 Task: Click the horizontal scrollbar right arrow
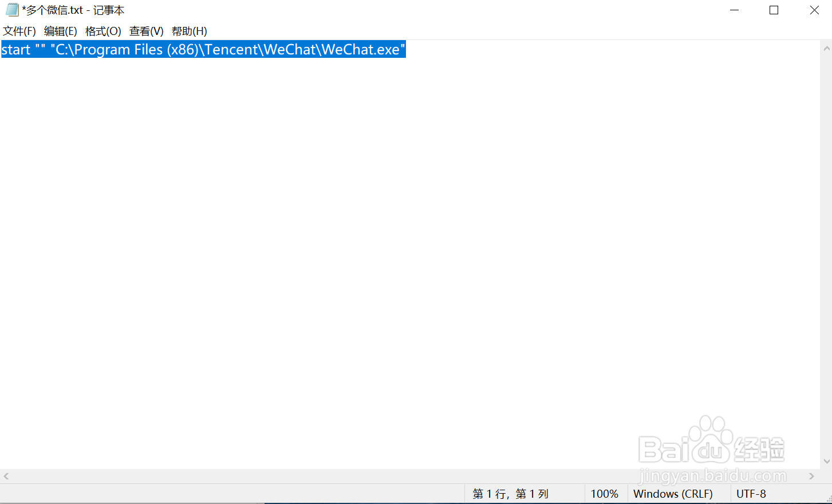(x=811, y=476)
